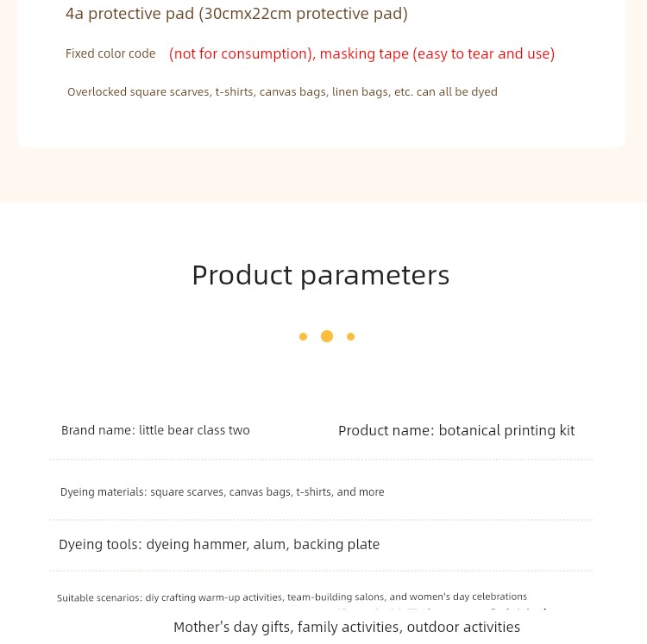Click the small left orange dot
The height and width of the screenshot is (644, 647).
(x=304, y=337)
